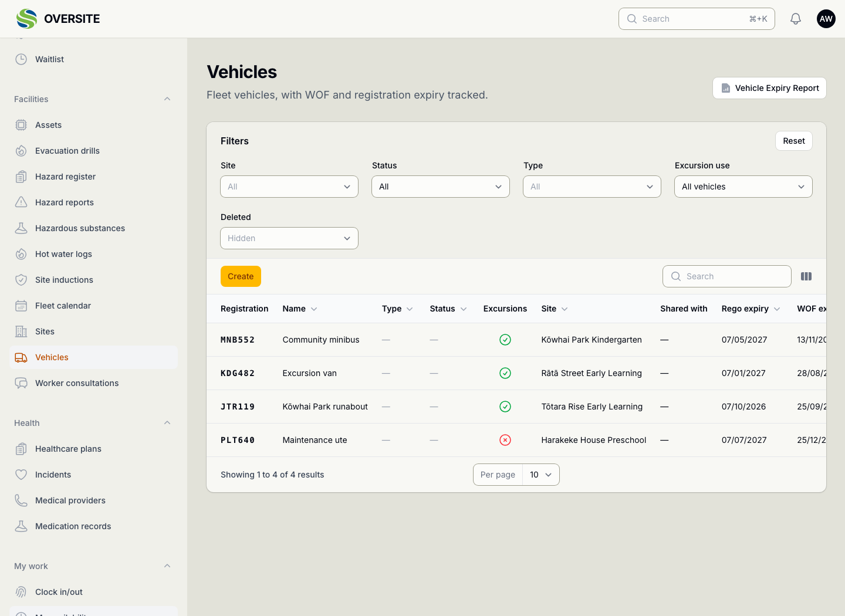Viewport: 845px width, 616px height.
Task: Click the Hot water logs flame icon
Action: coord(21,254)
